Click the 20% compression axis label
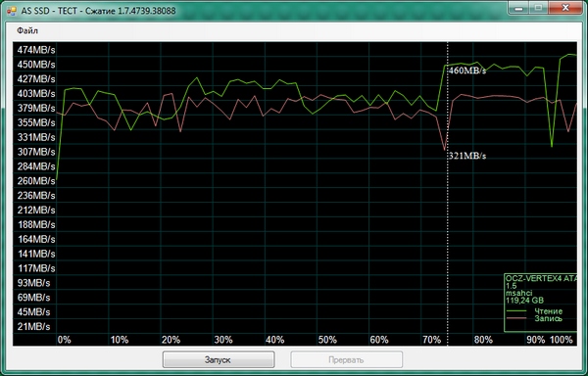Image resolution: width=588 pixels, height=376 pixels. coord(171,340)
